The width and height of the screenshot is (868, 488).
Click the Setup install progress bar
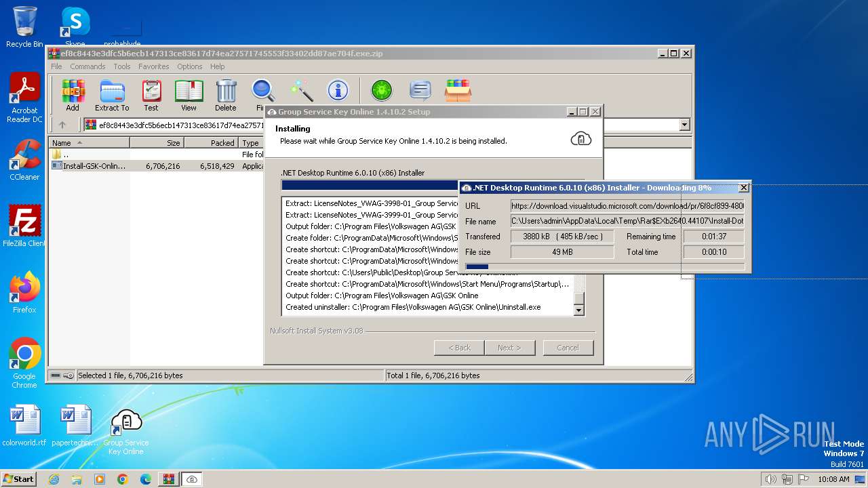(x=370, y=185)
